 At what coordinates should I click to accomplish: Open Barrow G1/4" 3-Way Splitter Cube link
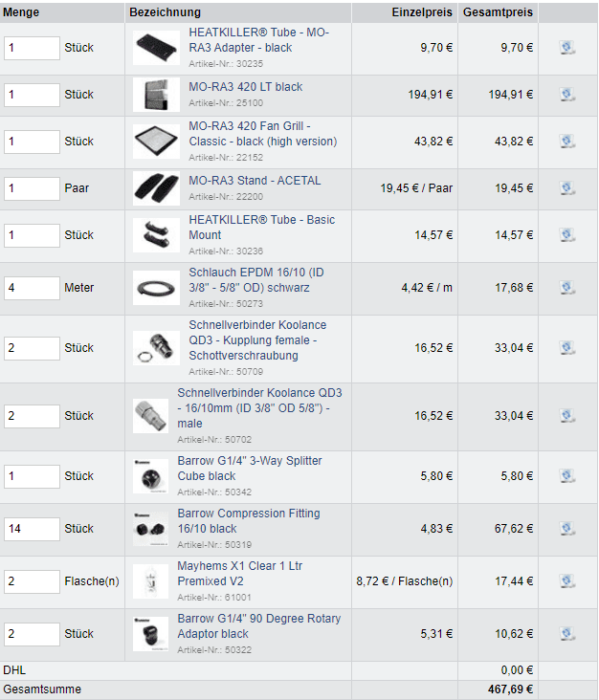click(x=249, y=469)
